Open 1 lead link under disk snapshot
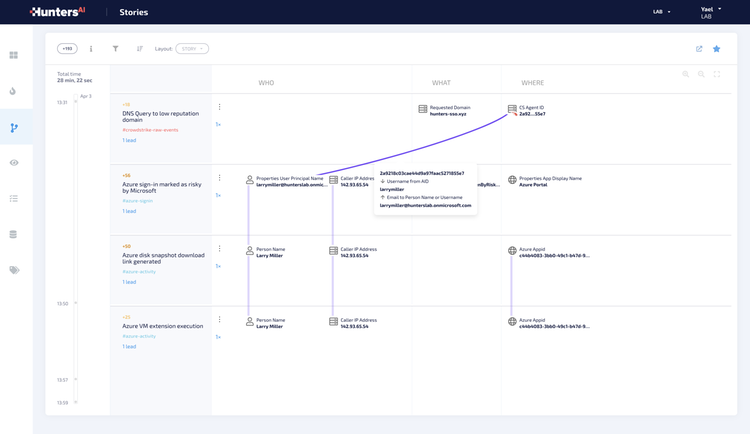The height and width of the screenshot is (434, 750). [129, 282]
